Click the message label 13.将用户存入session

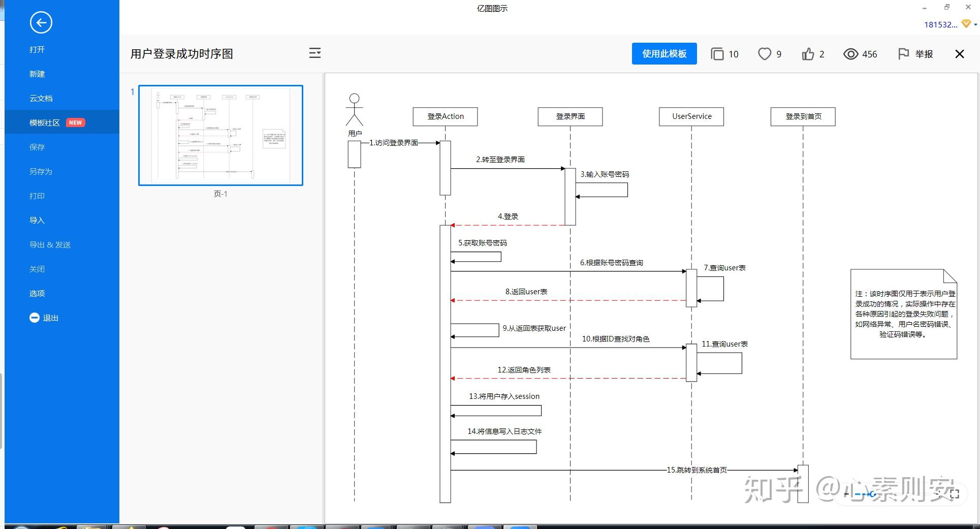point(504,396)
